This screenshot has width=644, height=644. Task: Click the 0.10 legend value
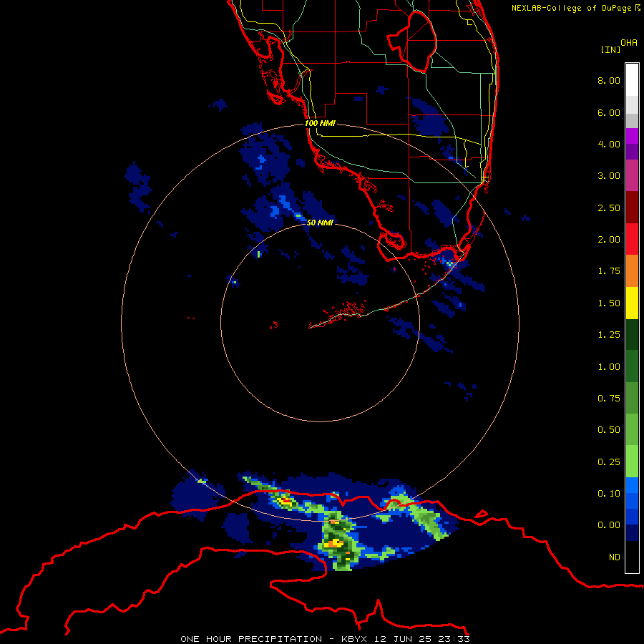pos(609,494)
